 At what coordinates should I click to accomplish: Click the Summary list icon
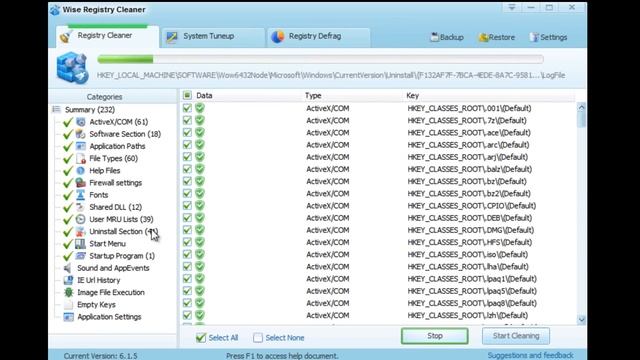point(56,109)
